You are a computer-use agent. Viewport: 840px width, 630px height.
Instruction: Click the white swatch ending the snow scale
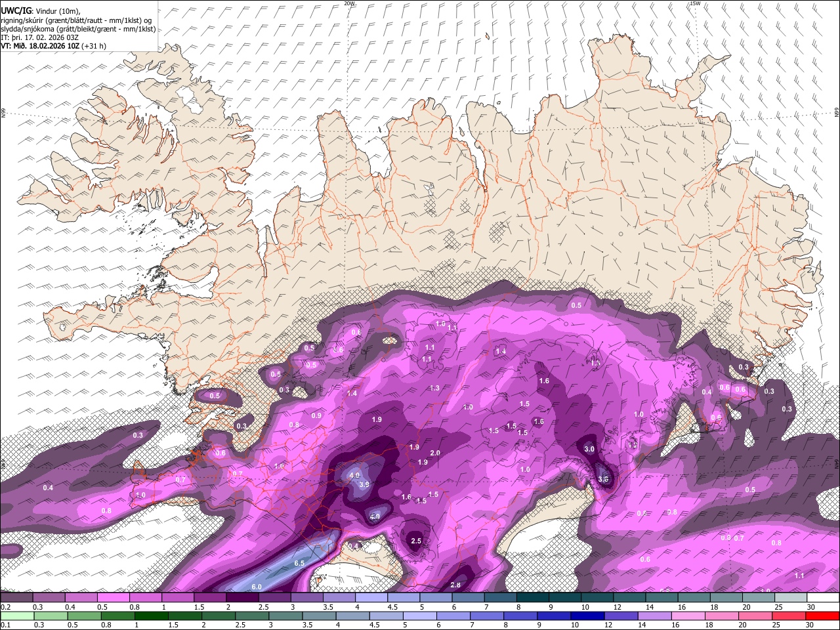pos(822,598)
